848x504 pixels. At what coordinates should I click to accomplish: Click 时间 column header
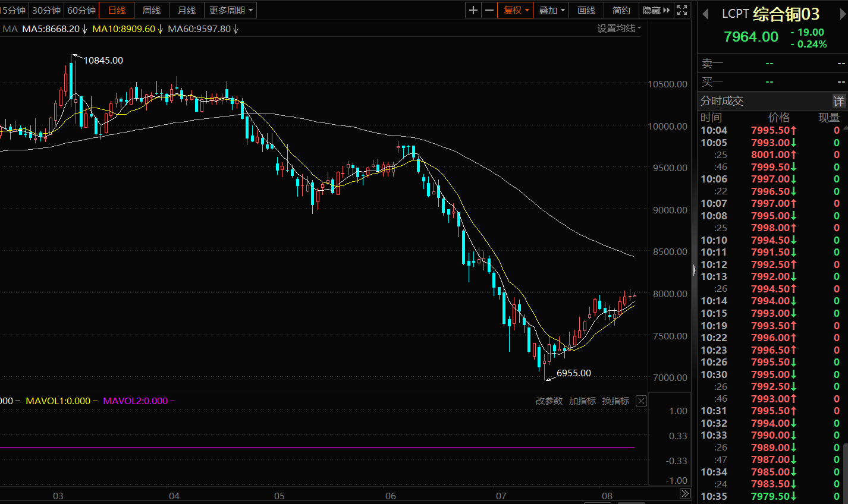coord(711,118)
